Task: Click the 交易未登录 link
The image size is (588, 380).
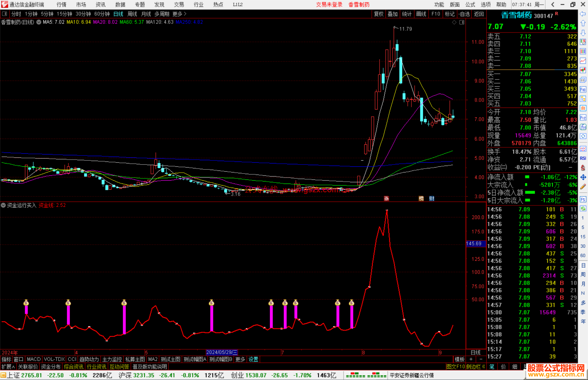Action: (329, 5)
